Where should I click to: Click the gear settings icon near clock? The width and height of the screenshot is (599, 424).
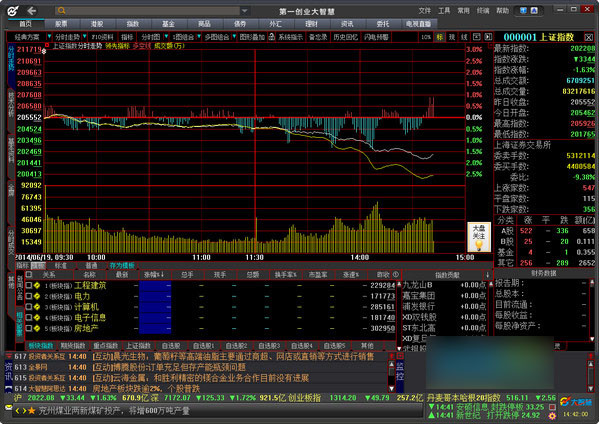coord(552,416)
